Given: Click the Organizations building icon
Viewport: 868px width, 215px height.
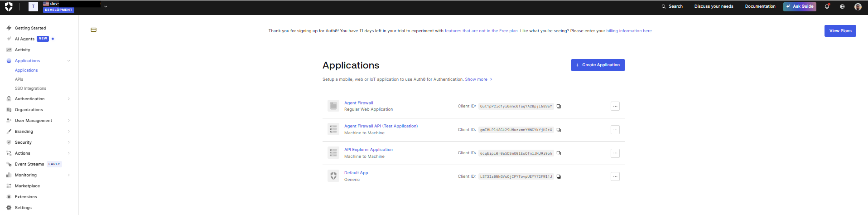Looking at the screenshot, I should 9,110.
